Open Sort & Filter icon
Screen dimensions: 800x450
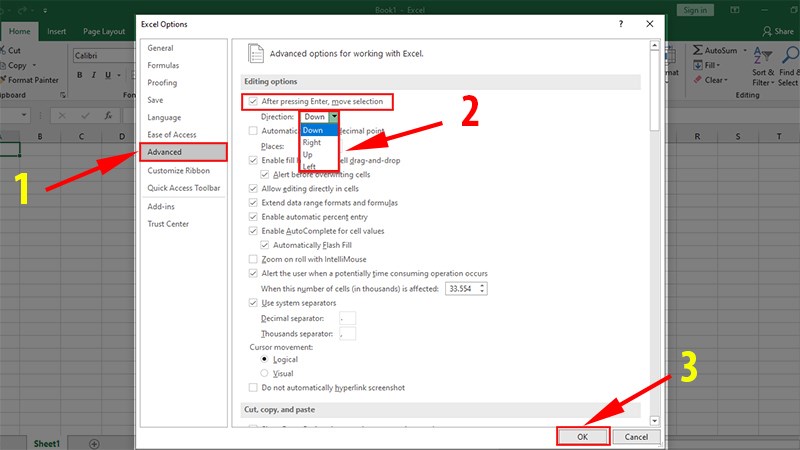click(x=763, y=55)
